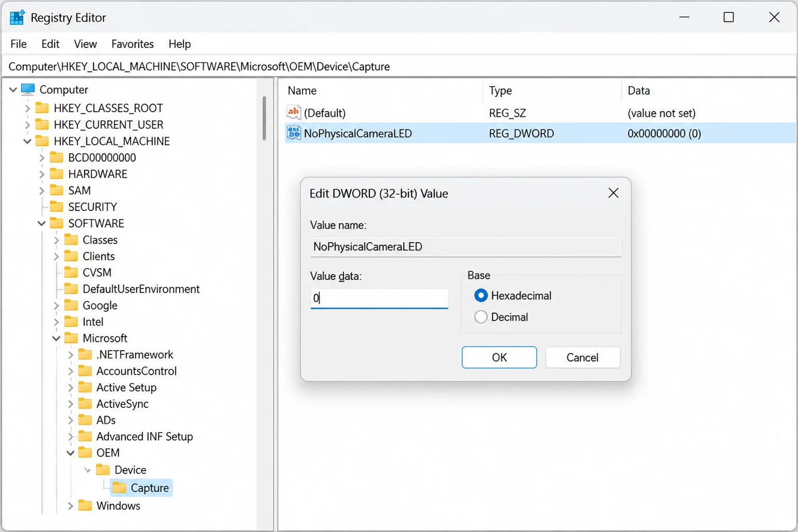Click the Intel folder icon
This screenshot has height=532, width=798.
[x=71, y=322]
